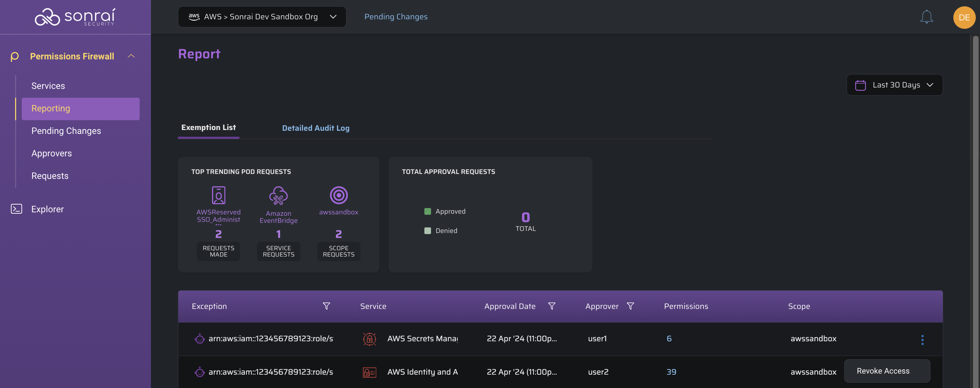
Task: Click the user2 approver cell
Action: coord(598,372)
